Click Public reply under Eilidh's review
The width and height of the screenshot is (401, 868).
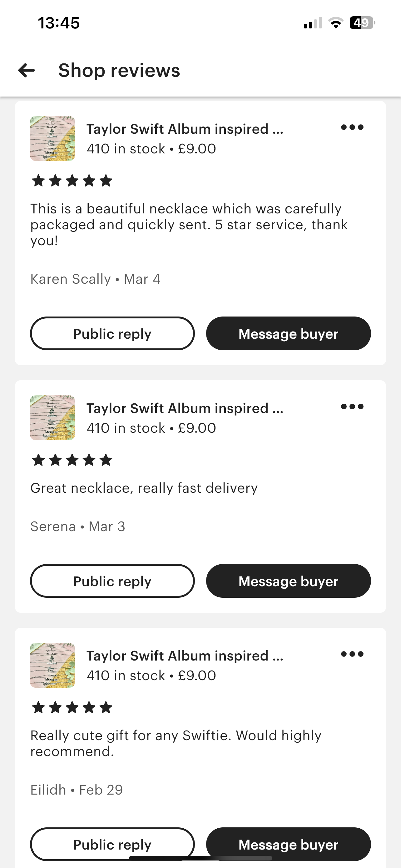tap(112, 842)
